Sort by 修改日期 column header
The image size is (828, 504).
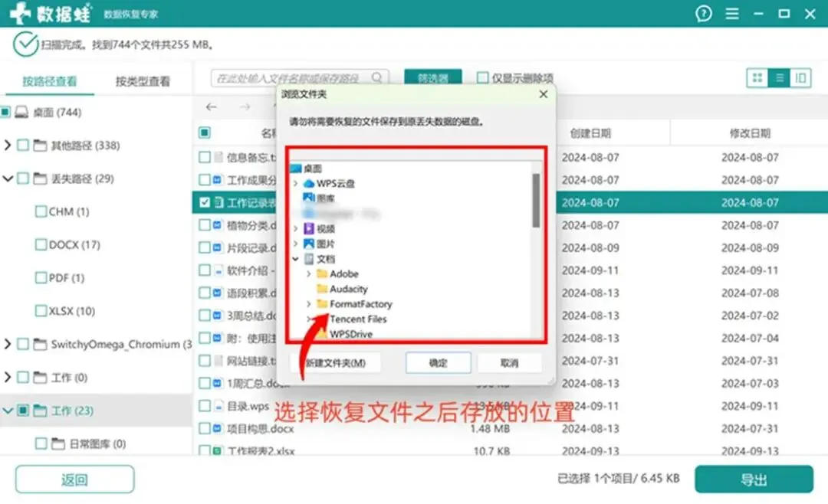point(750,133)
